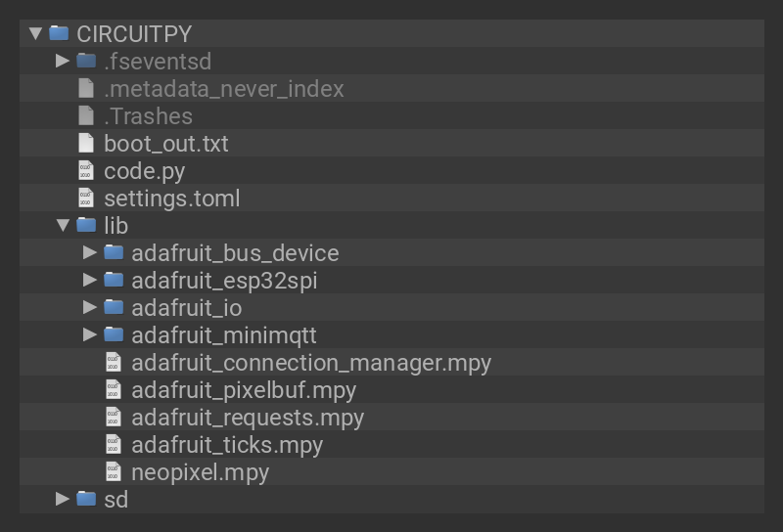Click the CIRCUITPY drive folder icon
Viewport: 783px width, 532px height.
coord(59,33)
